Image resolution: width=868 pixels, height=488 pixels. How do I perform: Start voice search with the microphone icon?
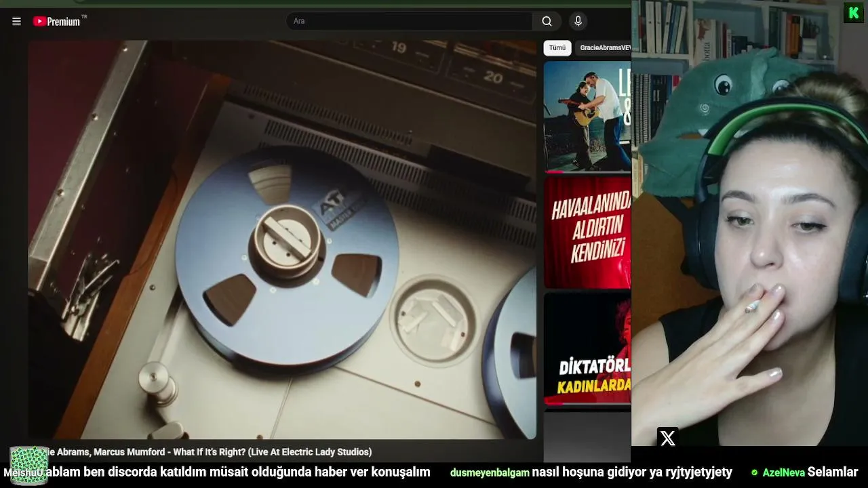click(x=578, y=21)
